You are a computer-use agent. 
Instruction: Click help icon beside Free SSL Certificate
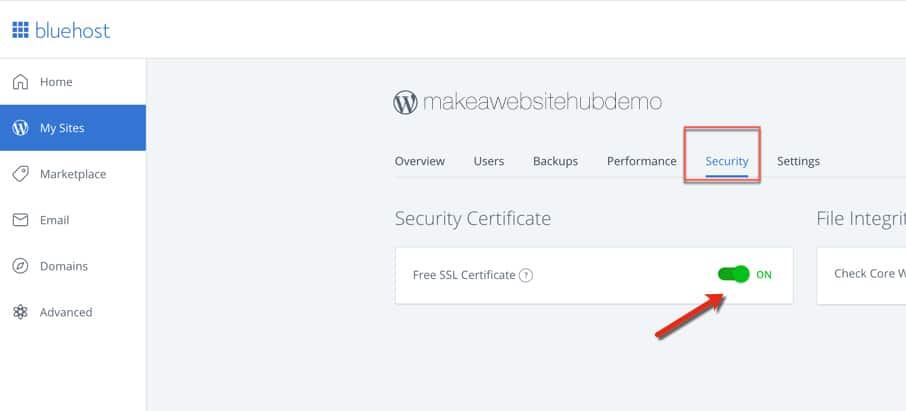(x=525, y=275)
